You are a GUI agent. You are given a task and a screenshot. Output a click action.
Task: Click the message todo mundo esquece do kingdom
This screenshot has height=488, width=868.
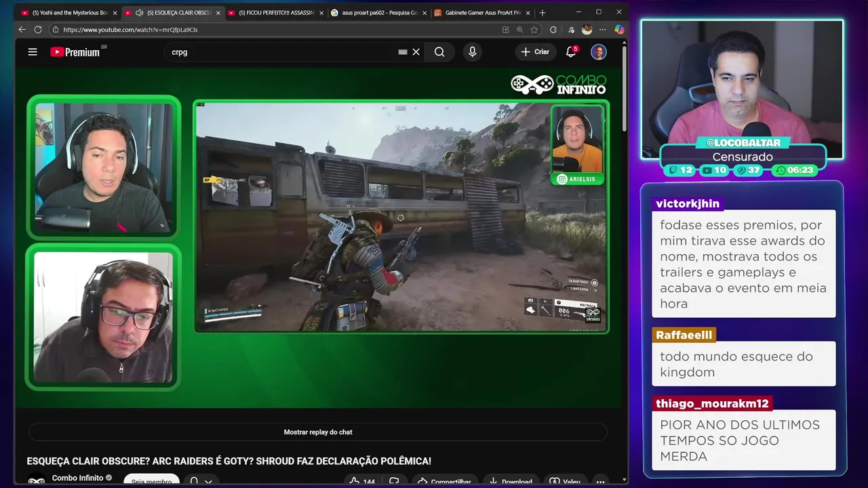click(x=744, y=364)
